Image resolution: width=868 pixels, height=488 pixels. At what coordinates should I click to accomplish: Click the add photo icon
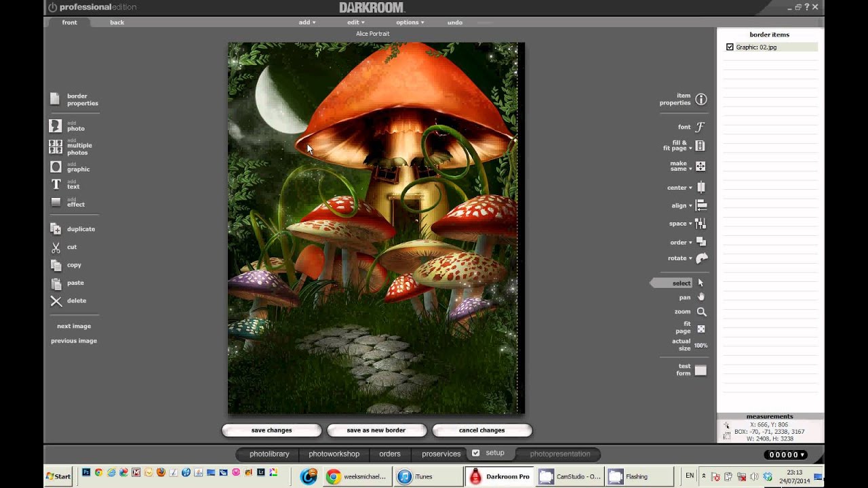click(56, 126)
